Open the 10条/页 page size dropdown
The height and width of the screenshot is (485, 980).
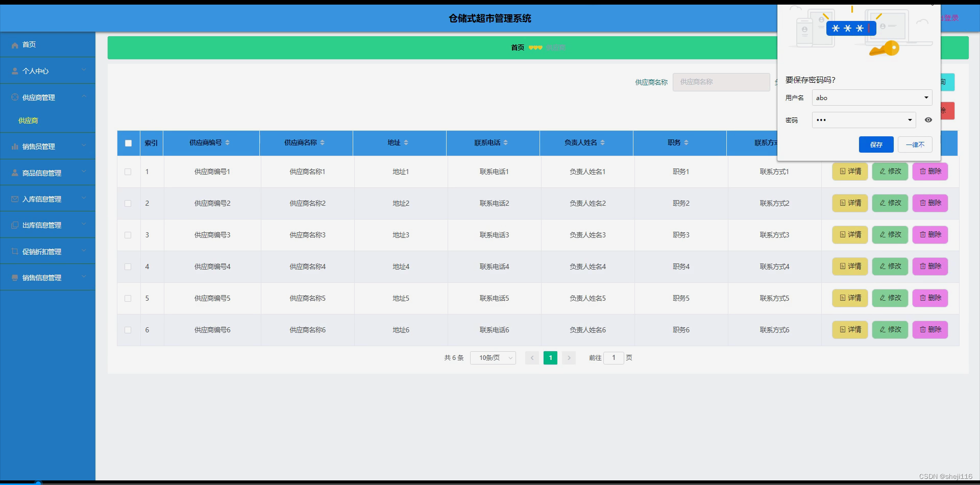pyautogui.click(x=493, y=358)
